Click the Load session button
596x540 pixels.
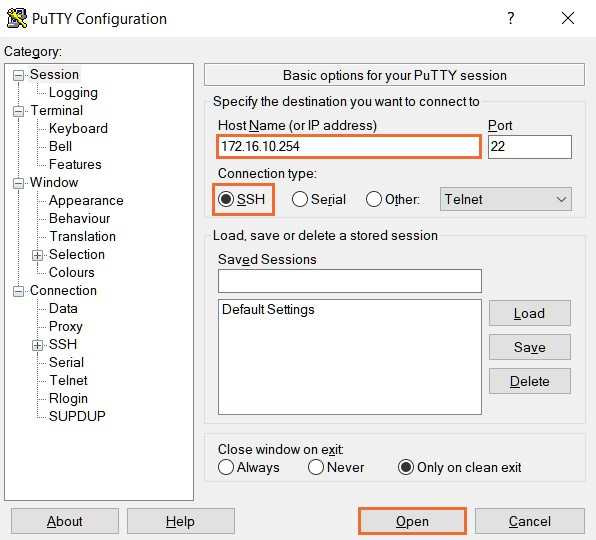point(529,313)
